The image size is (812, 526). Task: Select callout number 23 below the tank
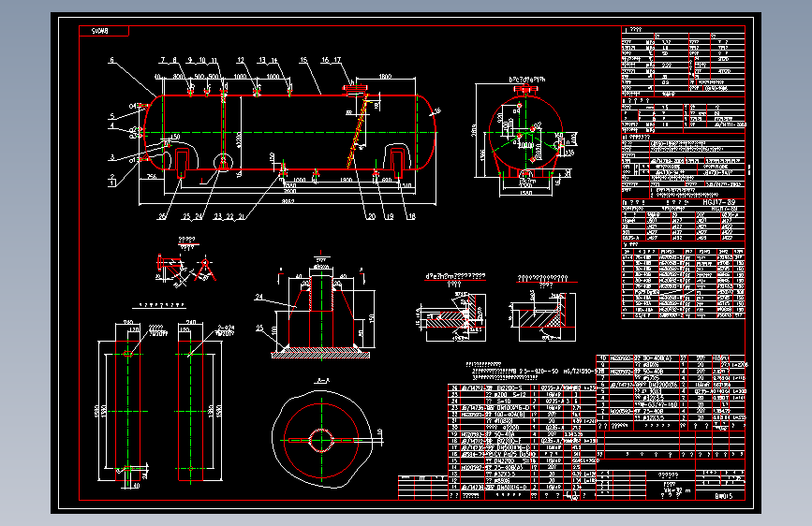pyautogui.click(x=217, y=216)
